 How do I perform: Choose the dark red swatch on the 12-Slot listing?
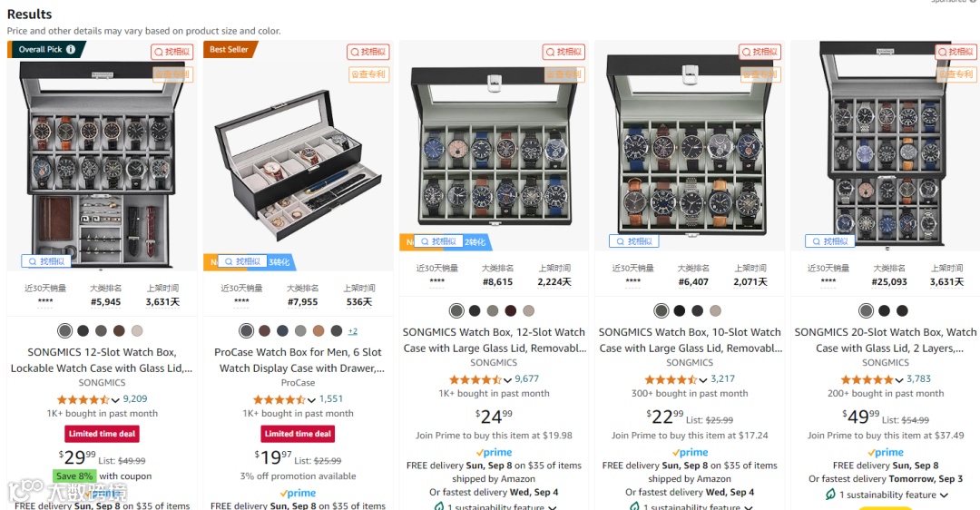(511, 310)
